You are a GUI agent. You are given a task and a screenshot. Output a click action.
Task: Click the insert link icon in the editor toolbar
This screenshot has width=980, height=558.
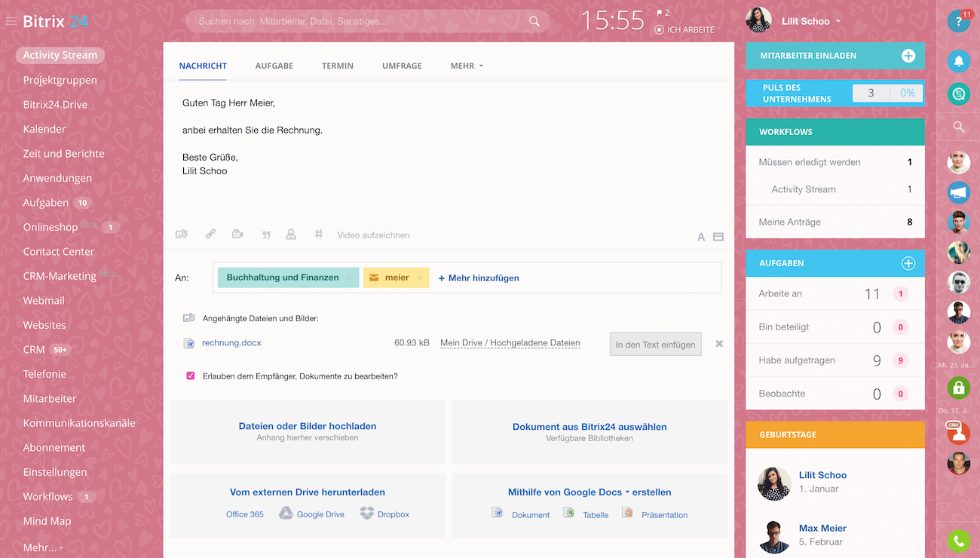coord(210,235)
